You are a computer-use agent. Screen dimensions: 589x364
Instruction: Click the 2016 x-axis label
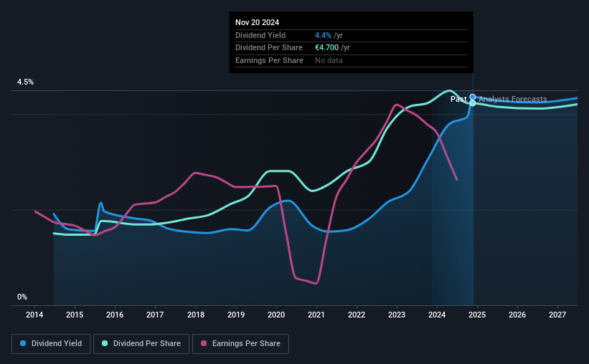115,315
